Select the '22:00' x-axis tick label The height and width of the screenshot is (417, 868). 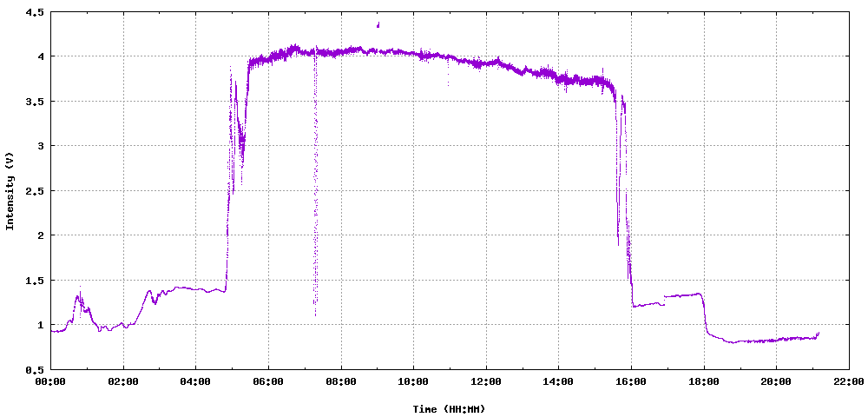(x=849, y=381)
